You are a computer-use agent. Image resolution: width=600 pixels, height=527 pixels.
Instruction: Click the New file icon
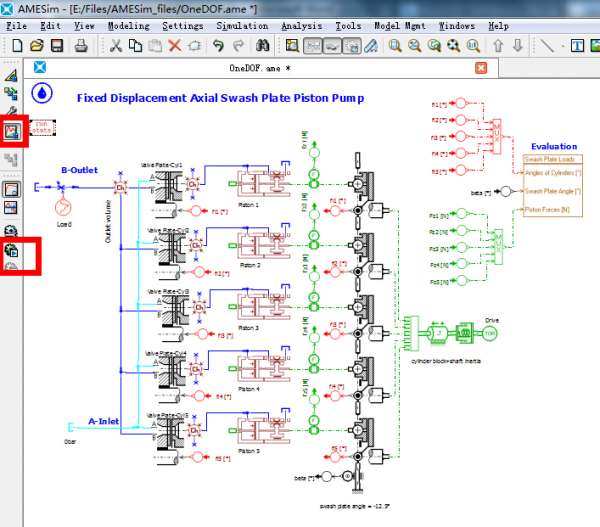point(16,46)
